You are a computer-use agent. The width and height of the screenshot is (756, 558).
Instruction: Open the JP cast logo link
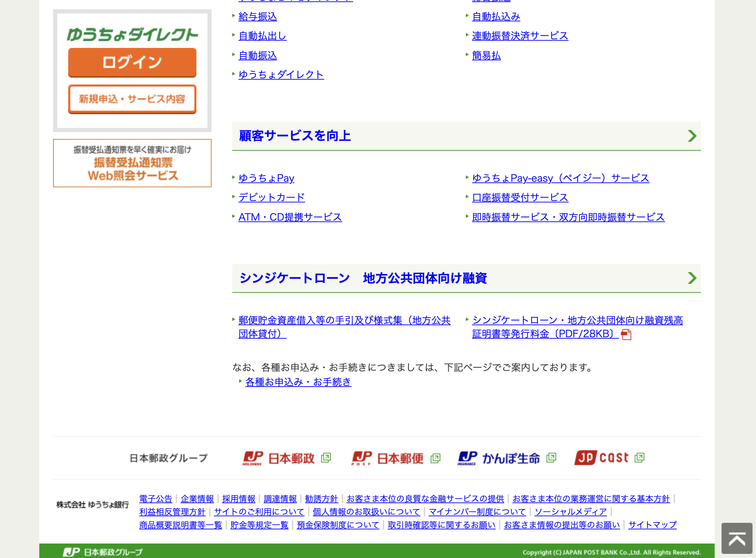(x=601, y=458)
